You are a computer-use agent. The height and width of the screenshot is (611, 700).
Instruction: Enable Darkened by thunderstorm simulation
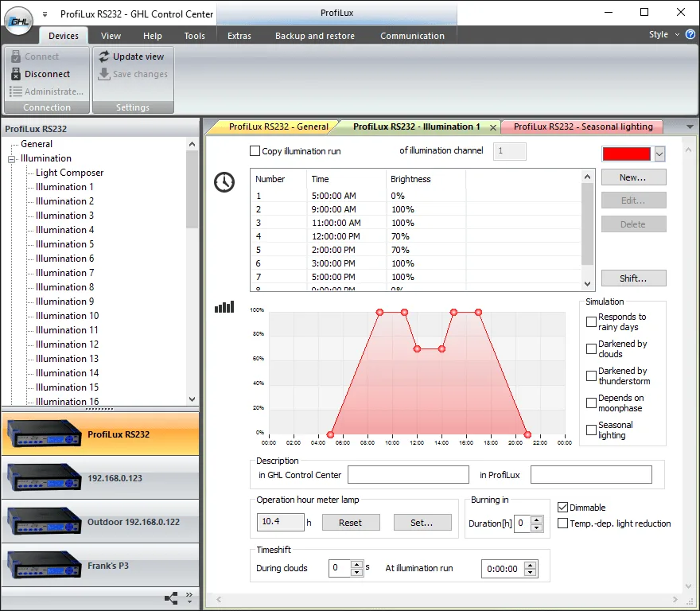click(x=591, y=376)
